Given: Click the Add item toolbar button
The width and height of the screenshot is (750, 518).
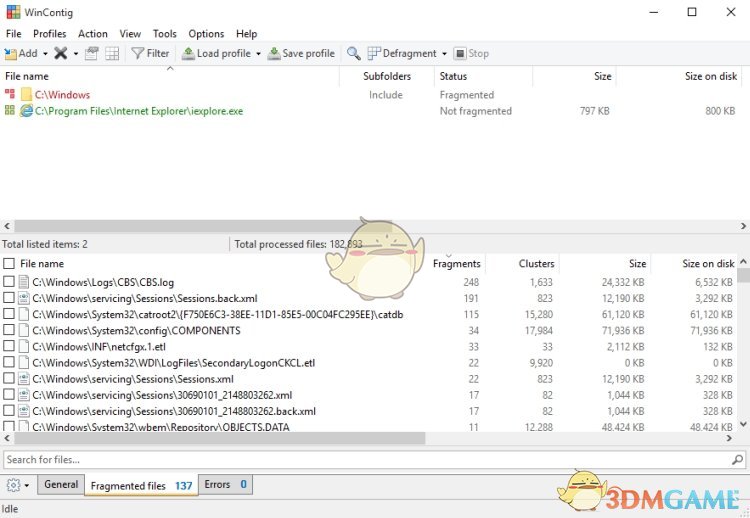Looking at the screenshot, I should click(21, 53).
